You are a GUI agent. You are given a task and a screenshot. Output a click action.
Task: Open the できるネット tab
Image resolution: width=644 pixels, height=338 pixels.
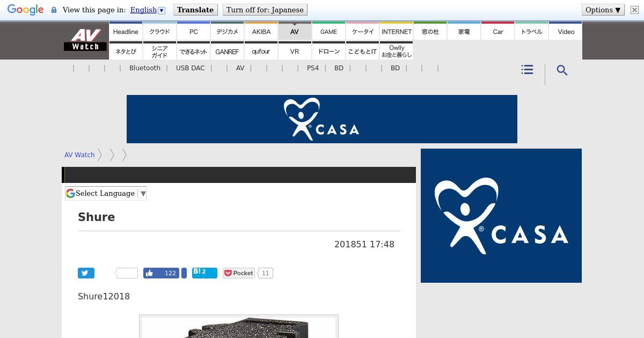tap(193, 51)
